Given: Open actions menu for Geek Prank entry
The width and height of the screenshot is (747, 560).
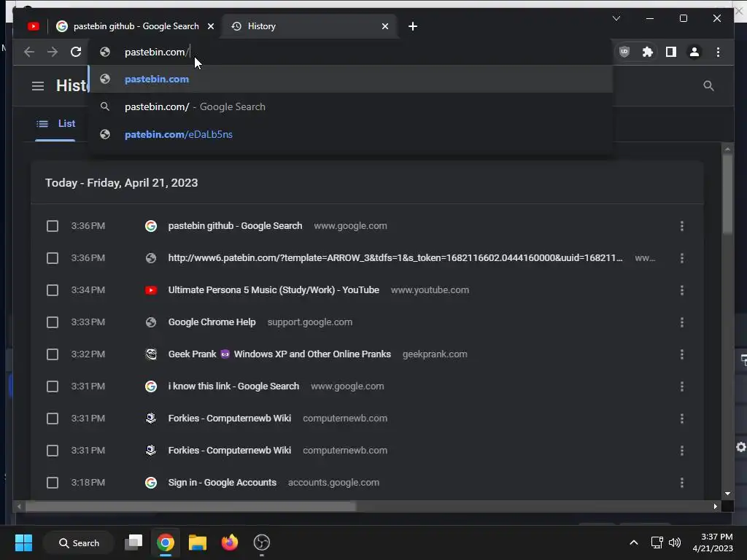Looking at the screenshot, I should [x=682, y=354].
